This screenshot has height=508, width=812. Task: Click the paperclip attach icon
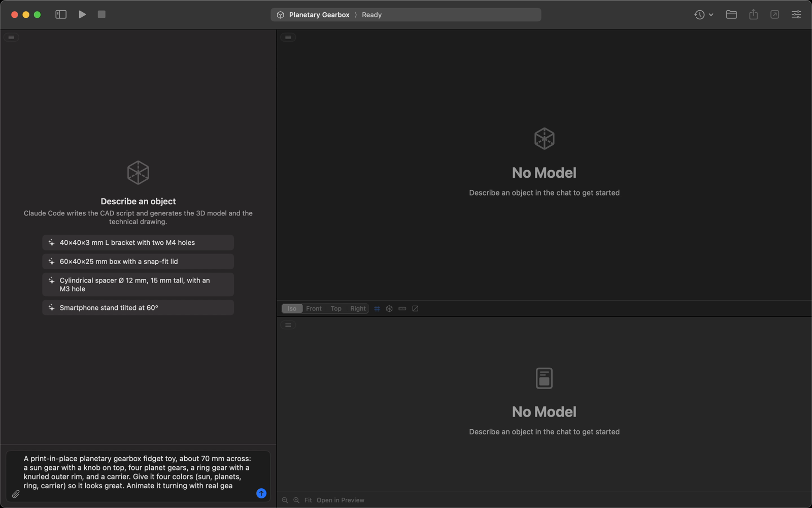point(16,494)
